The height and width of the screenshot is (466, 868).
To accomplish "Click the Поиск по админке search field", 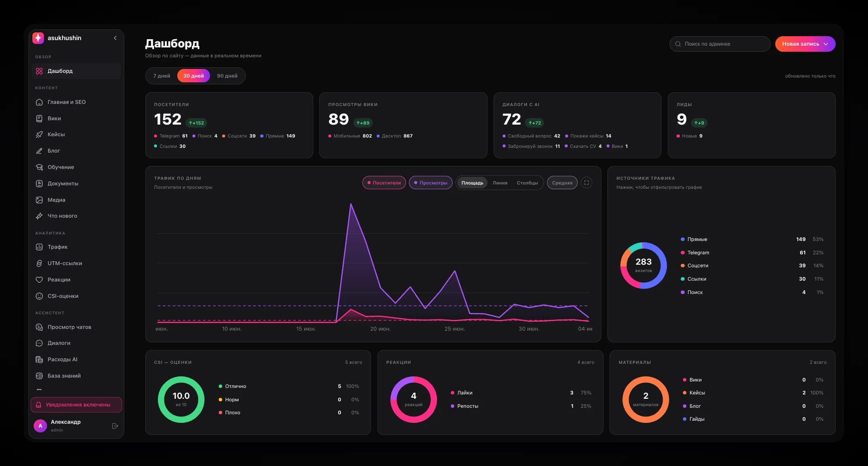I will point(720,44).
